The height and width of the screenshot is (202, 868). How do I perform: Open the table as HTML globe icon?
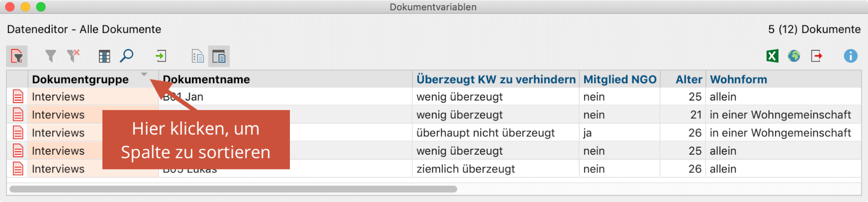coord(794,56)
